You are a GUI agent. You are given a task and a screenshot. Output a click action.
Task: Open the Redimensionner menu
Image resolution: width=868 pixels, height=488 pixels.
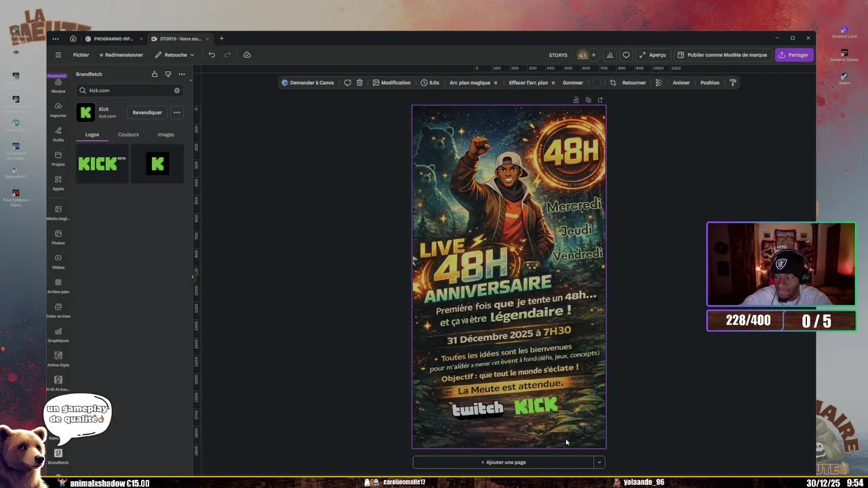pos(121,55)
